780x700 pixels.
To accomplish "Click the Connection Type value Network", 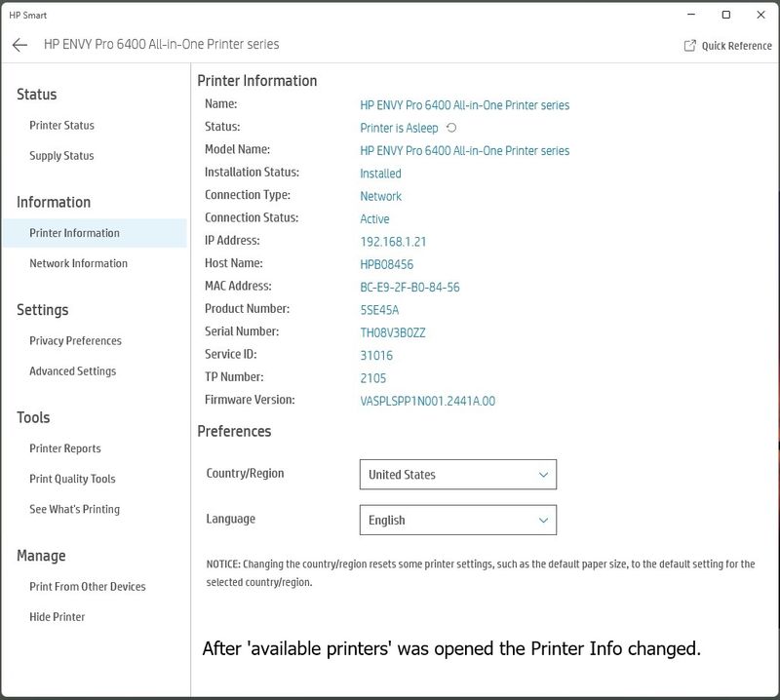I will pos(380,196).
